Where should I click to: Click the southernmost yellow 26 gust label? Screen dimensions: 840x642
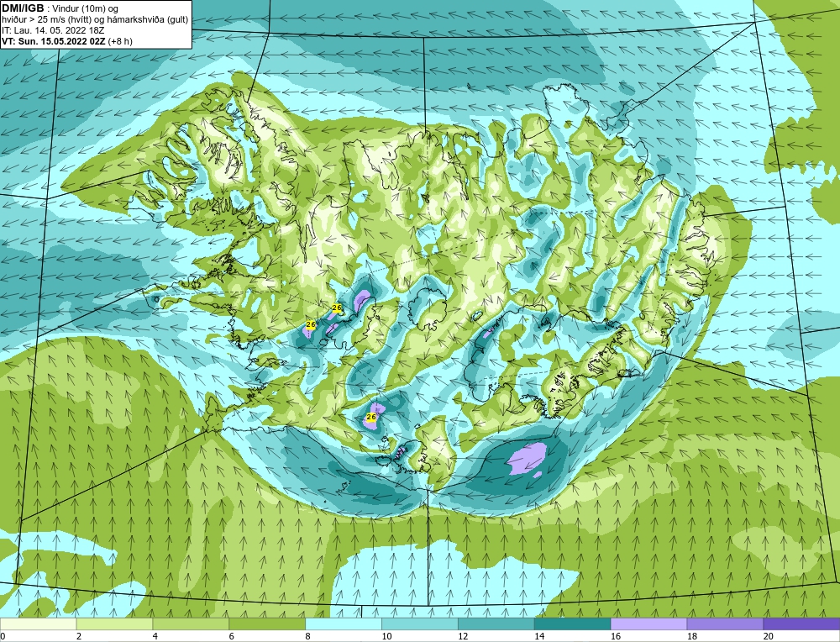(371, 417)
